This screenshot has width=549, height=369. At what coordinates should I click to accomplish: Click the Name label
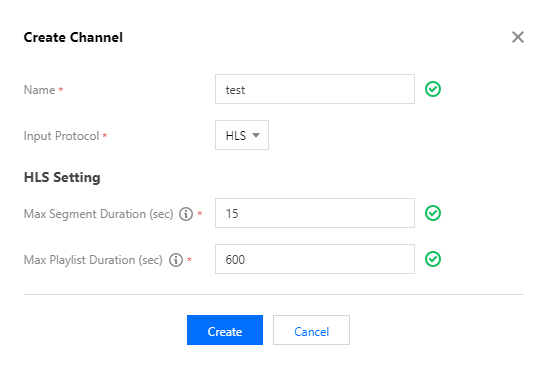(x=40, y=90)
